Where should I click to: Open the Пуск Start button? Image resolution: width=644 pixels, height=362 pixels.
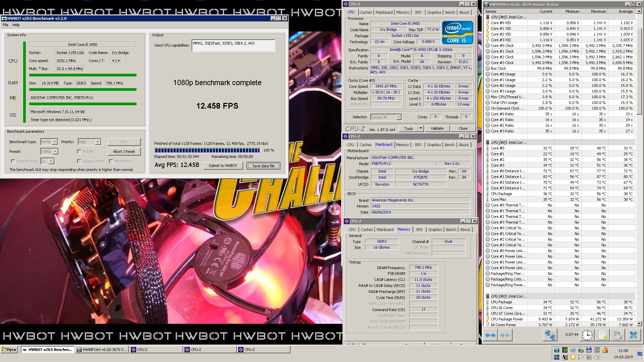click(9, 350)
